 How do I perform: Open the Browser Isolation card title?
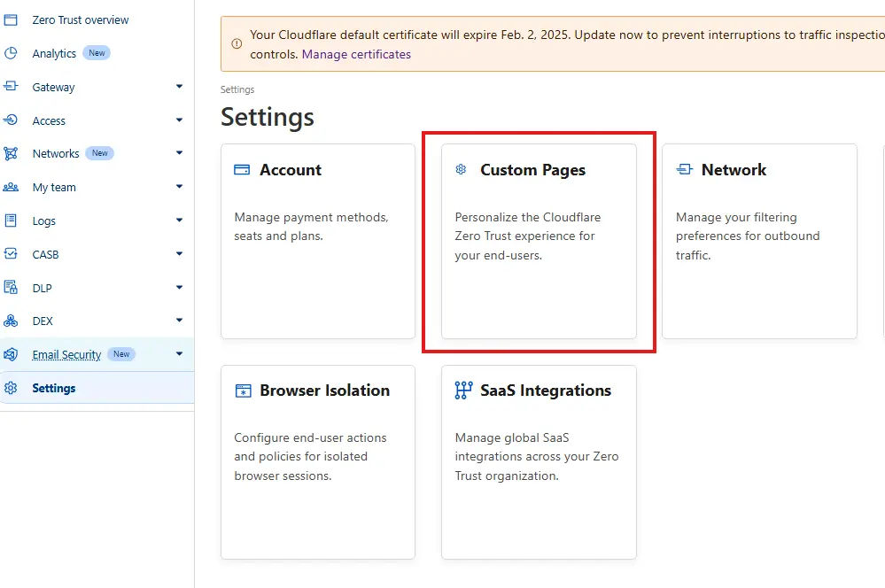(x=324, y=391)
